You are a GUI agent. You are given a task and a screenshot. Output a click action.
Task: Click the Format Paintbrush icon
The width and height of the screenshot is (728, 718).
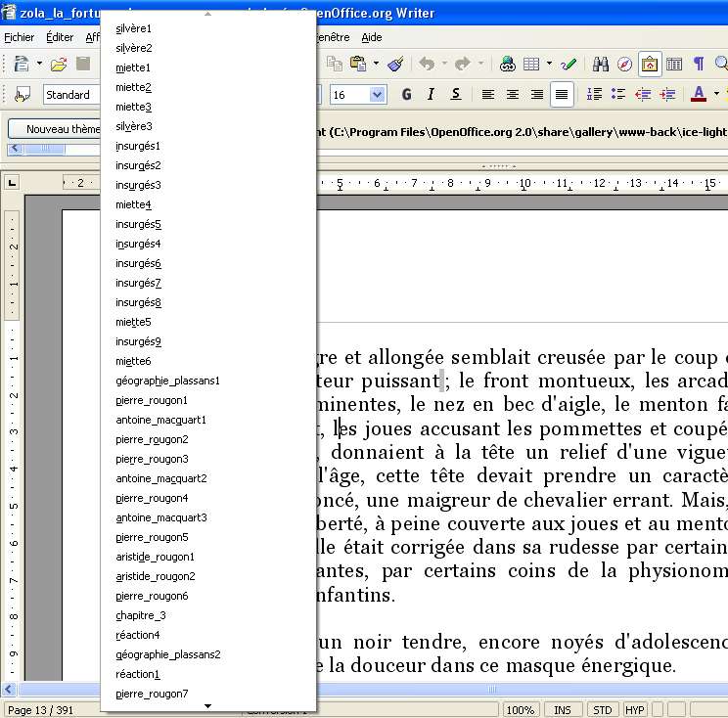pyautogui.click(x=395, y=65)
